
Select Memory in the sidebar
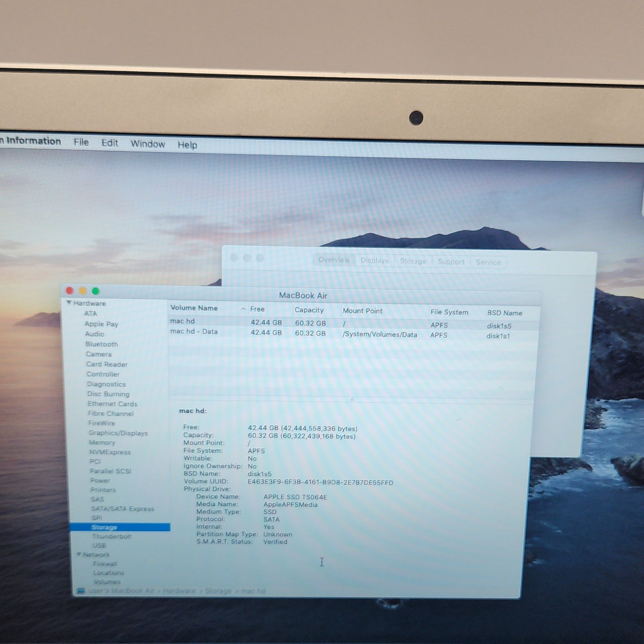click(102, 443)
